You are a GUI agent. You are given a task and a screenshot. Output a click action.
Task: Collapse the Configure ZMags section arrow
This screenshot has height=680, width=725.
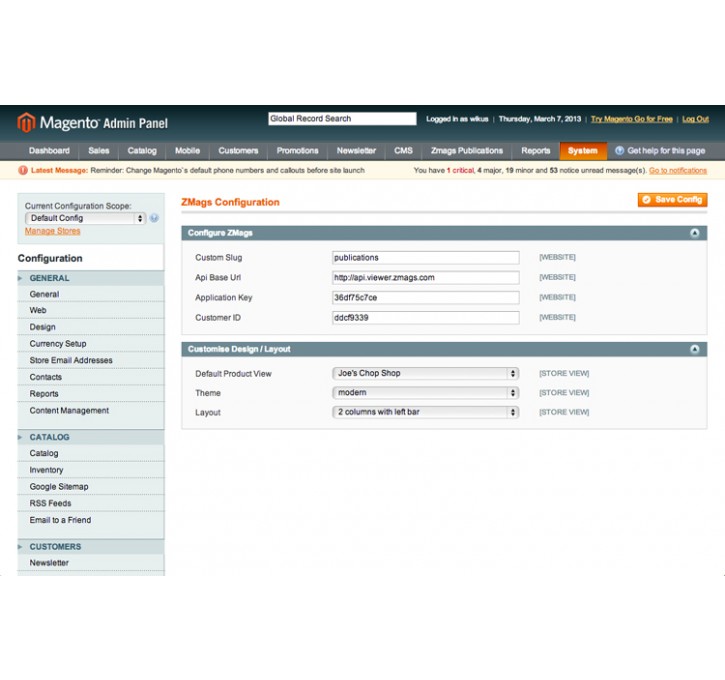point(694,233)
